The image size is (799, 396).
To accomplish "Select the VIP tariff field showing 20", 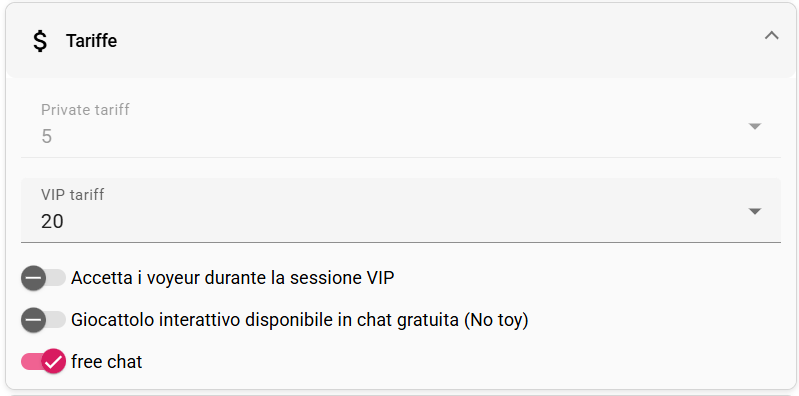I will tap(401, 210).
